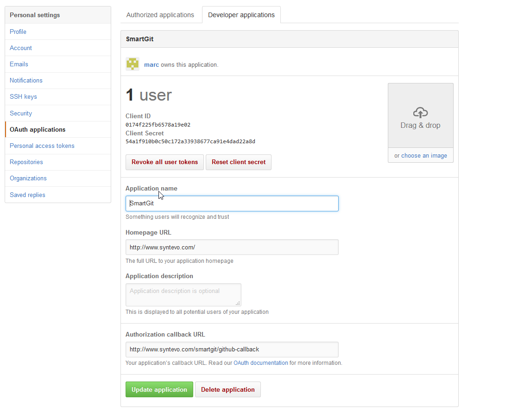Click the Authorization callback URL field
This screenshot has width=531, height=420.
pos(232,350)
